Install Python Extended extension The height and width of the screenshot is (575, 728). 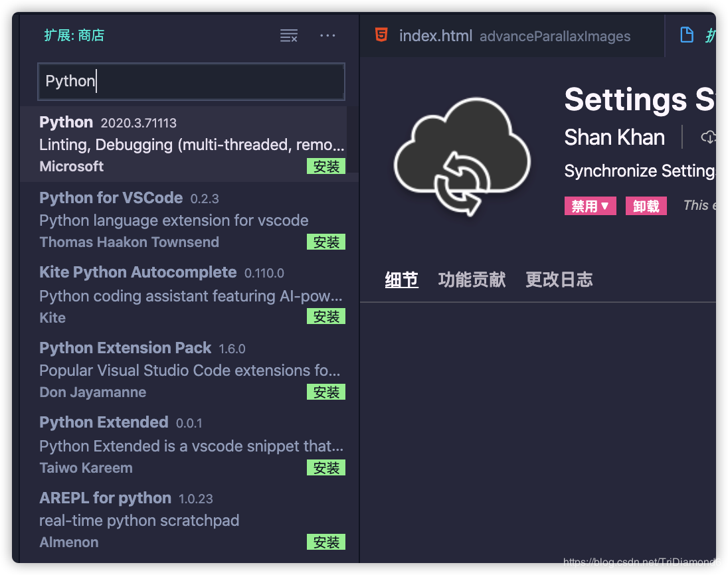[x=326, y=468]
